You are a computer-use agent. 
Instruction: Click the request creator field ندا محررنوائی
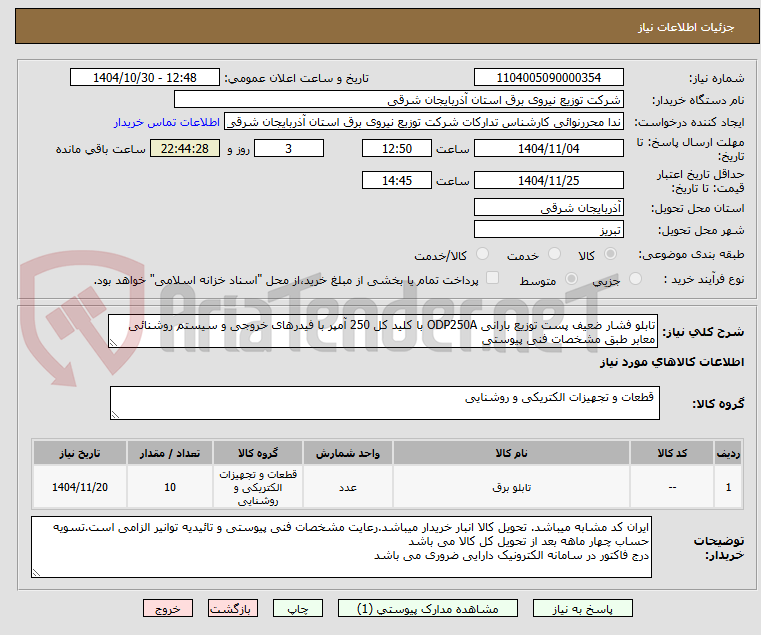click(x=424, y=122)
